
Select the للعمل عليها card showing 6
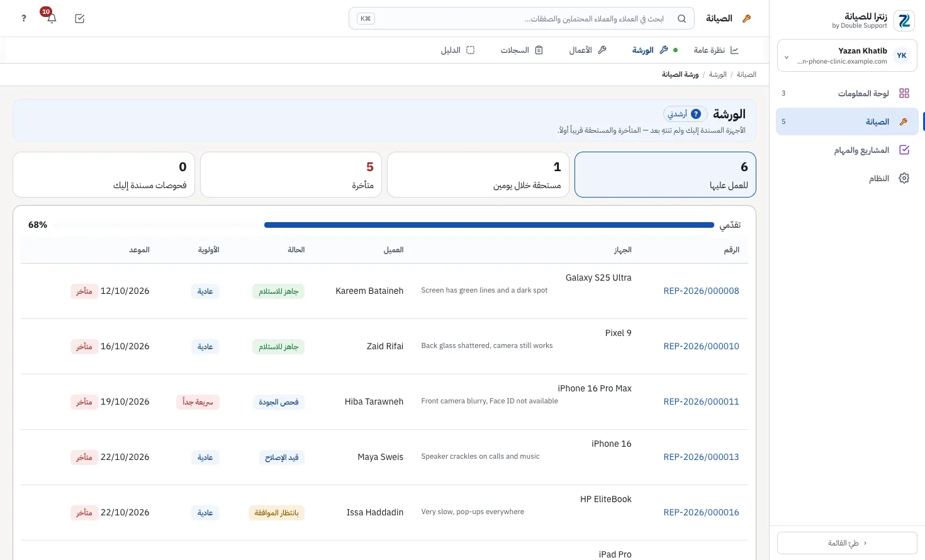(665, 174)
